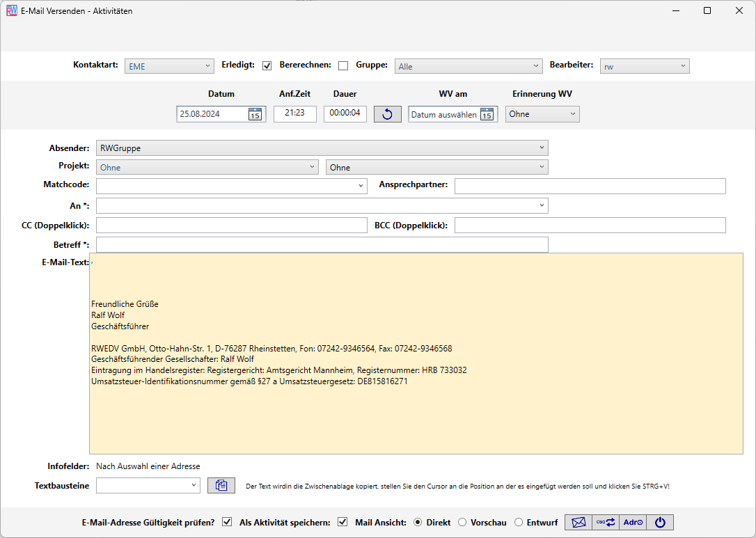Image resolution: width=756 pixels, height=538 pixels.
Task: Toggle the Als Aktivität speichern checkbox
Action: tap(342, 522)
